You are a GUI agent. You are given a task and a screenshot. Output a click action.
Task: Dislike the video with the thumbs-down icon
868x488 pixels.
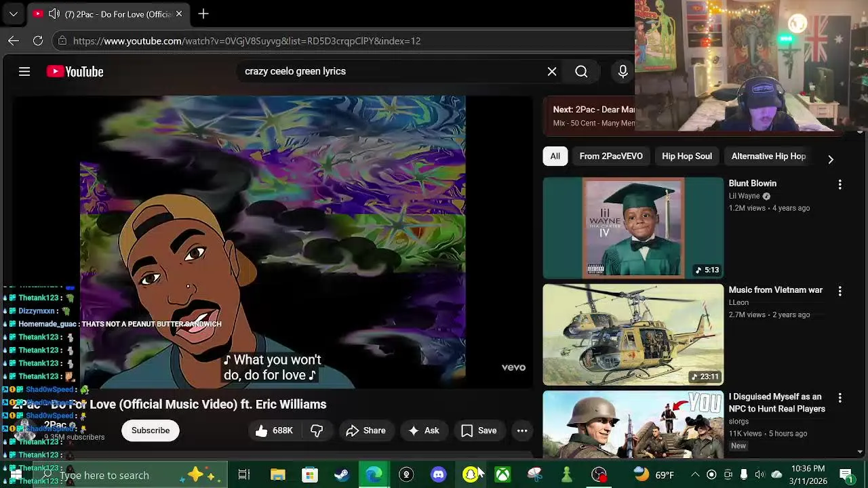[317, 430]
